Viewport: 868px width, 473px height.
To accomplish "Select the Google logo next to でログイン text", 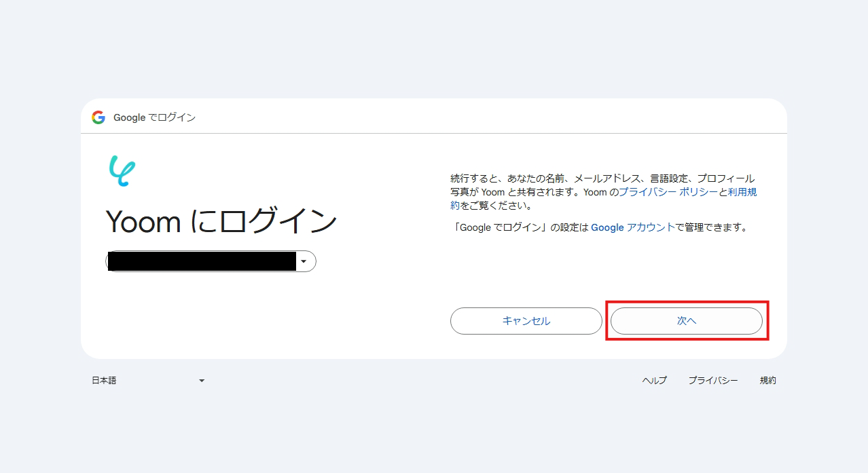I will [x=98, y=117].
